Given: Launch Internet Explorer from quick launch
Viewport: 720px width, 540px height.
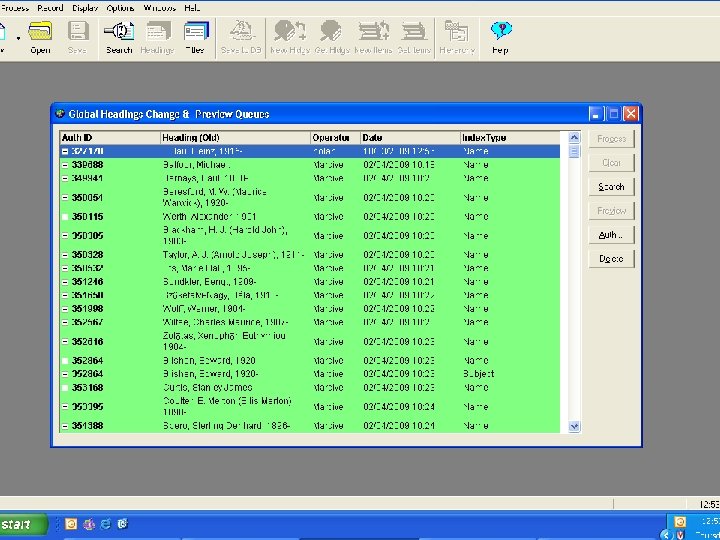Looking at the screenshot, I should pos(106,524).
